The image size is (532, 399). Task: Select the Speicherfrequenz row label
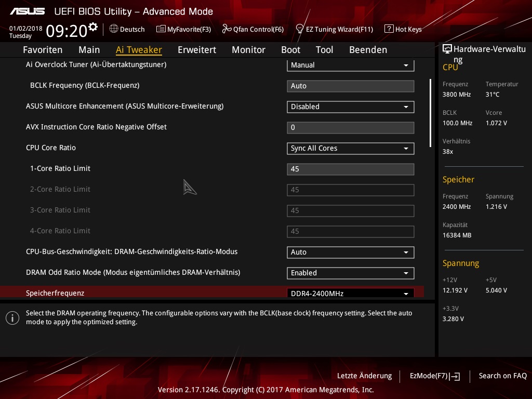[x=55, y=293]
